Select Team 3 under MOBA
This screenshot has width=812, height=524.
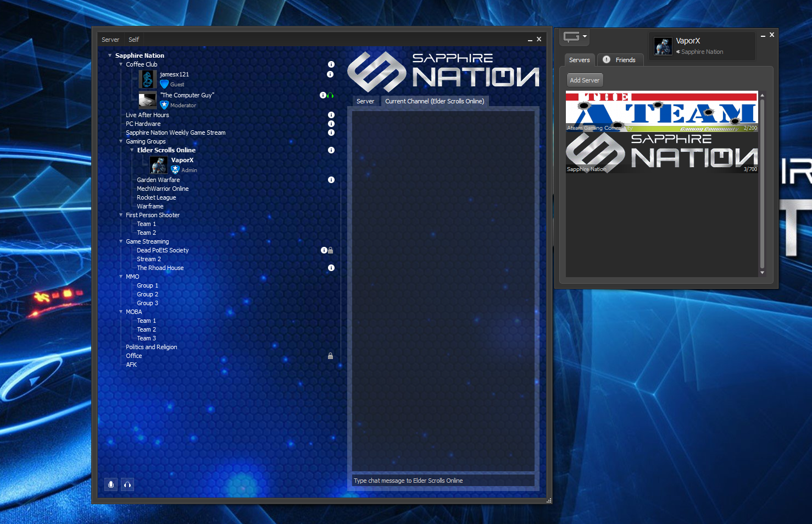[146, 338]
